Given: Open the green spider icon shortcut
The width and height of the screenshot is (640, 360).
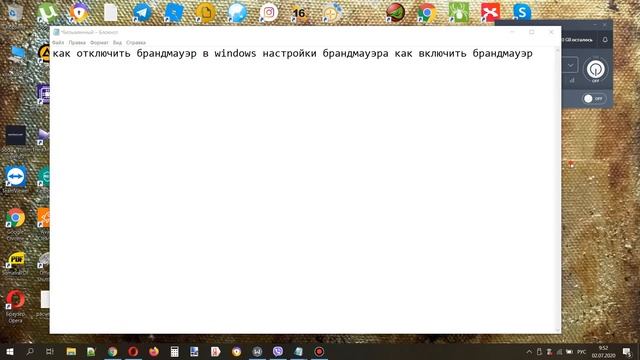Looking at the screenshot, I should [x=458, y=12].
